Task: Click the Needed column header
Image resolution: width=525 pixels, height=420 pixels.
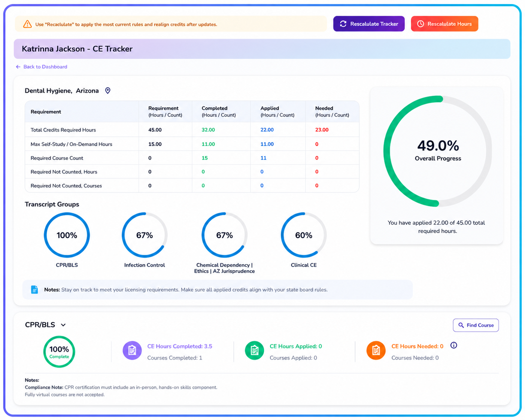Action: click(332, 112)
